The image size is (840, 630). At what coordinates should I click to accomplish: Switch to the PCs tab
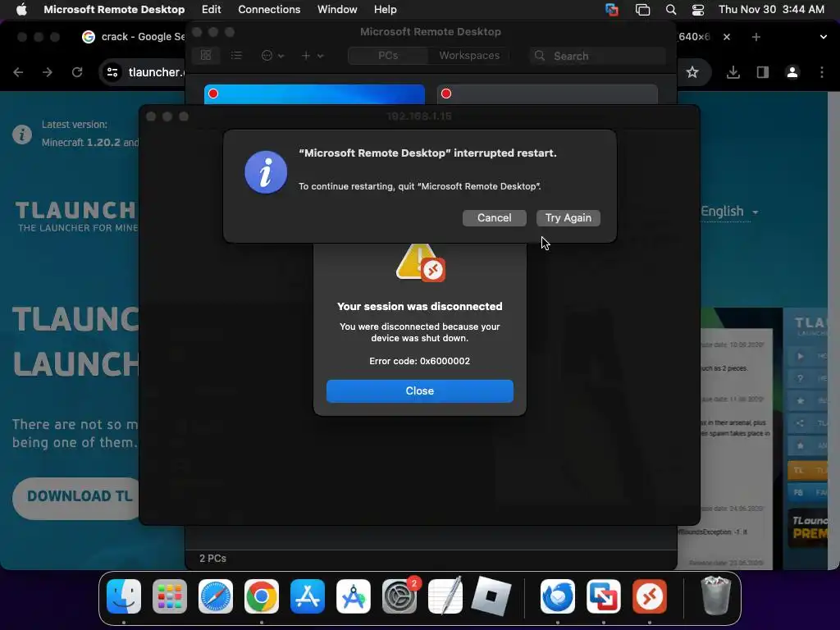click(388, 56)
